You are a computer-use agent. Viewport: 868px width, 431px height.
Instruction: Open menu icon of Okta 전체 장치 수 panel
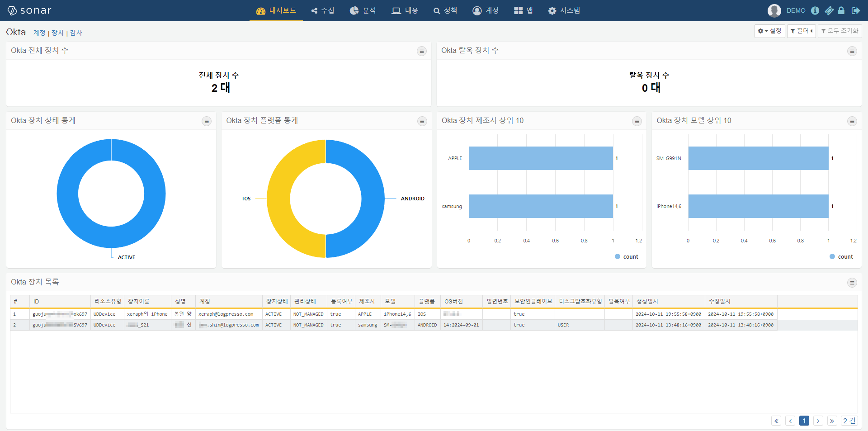click(422, 51)
